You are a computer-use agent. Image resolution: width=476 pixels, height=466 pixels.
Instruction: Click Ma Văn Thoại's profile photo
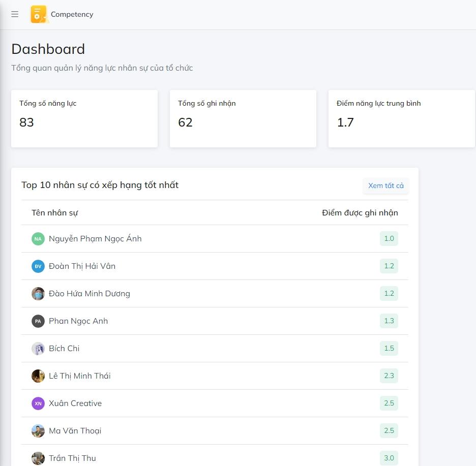(x=38, y=431)
